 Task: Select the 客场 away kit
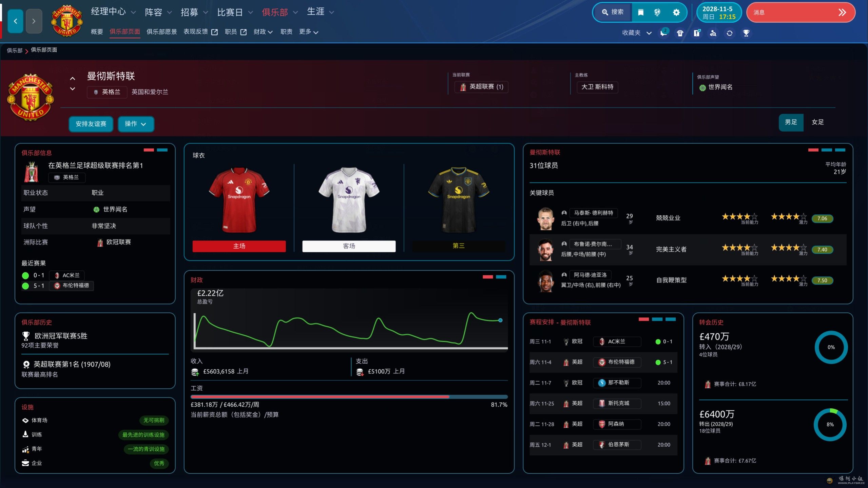349,246
